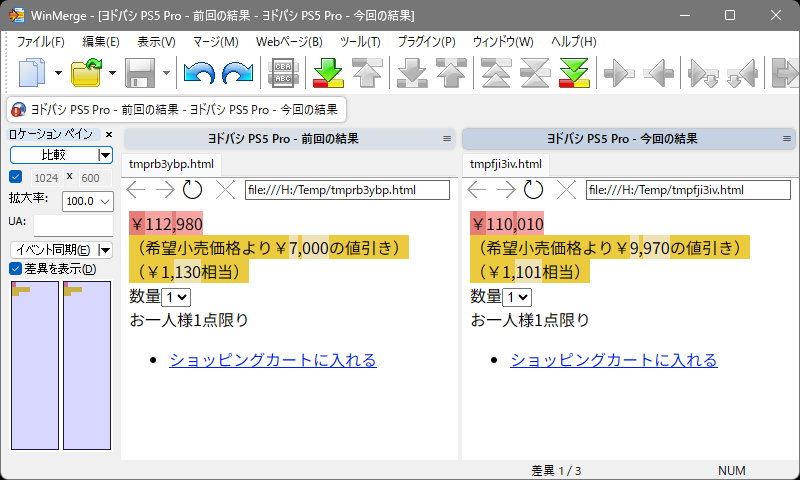Open the ファイル(F) menu

point(41,42)
